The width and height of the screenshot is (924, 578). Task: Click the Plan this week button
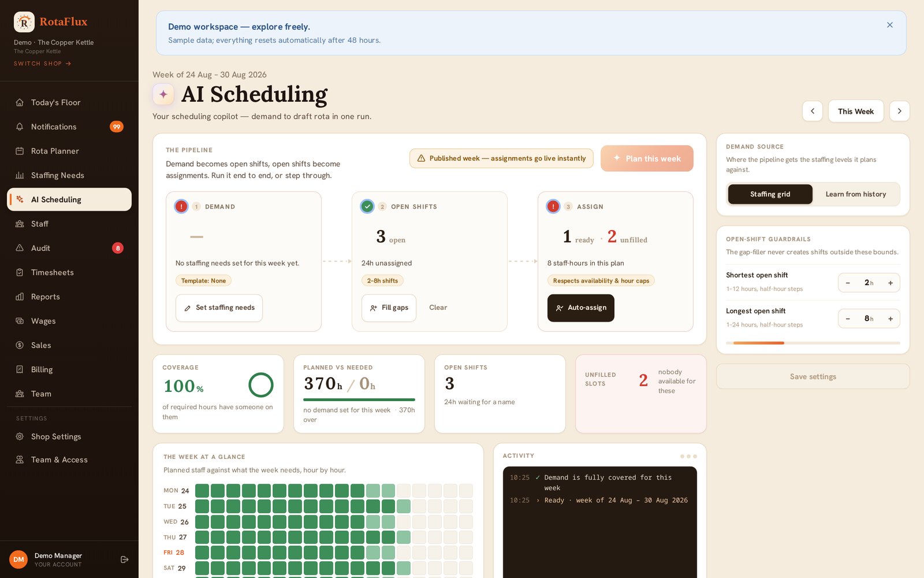click(647, 158)
